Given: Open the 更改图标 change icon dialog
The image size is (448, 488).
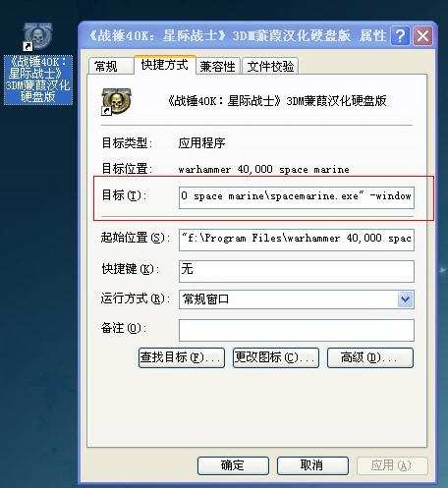Looking at the screenshot, I should click(x=276, y=357).
